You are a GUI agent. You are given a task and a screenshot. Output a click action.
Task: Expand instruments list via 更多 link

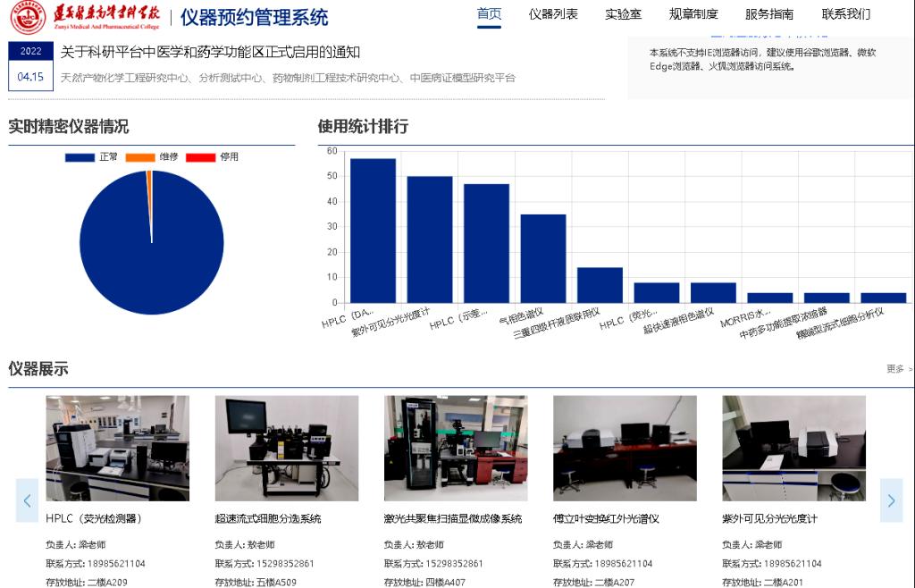tap(898, 368)
